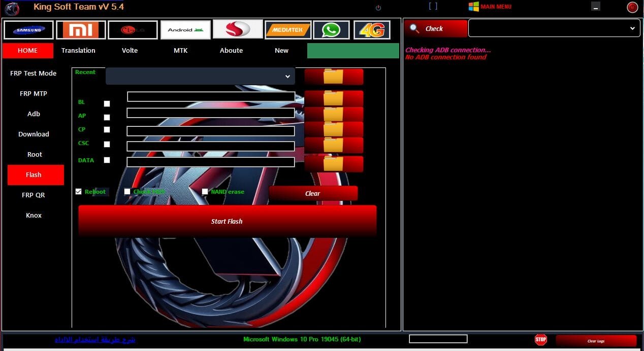
Task: Browse for the BL file using its folder icon
Action: (x=333, y=96)
